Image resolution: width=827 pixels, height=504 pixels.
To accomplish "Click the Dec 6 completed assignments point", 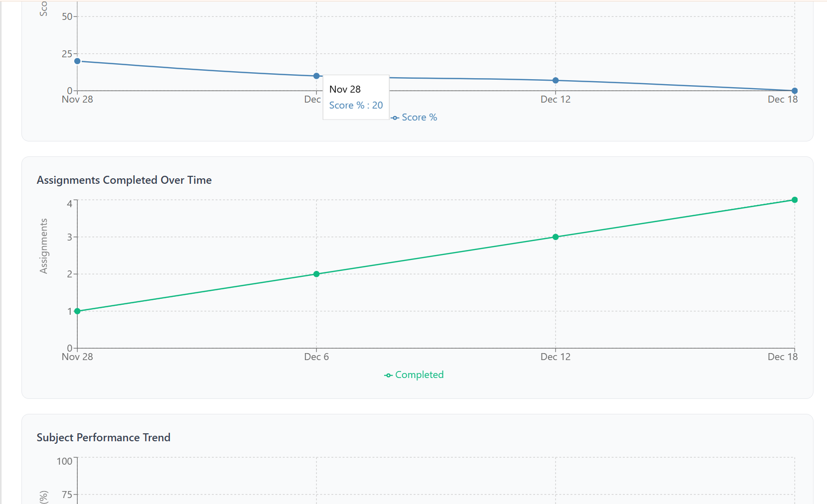I will (316, 274).
